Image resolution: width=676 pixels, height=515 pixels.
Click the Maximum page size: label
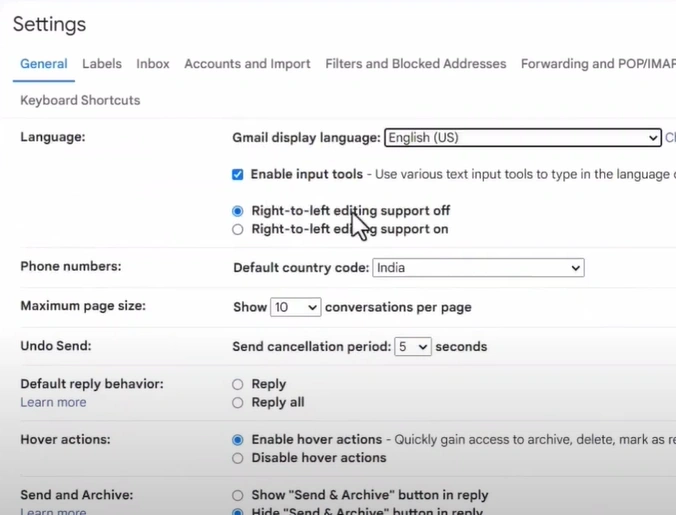coord(83,306)
